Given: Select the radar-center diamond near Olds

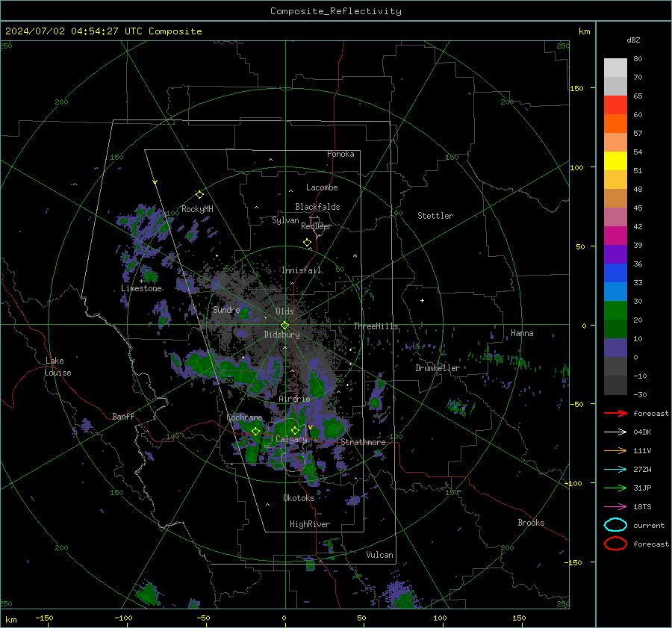Looking at the screenshot, I should click(x=284, y=326).
